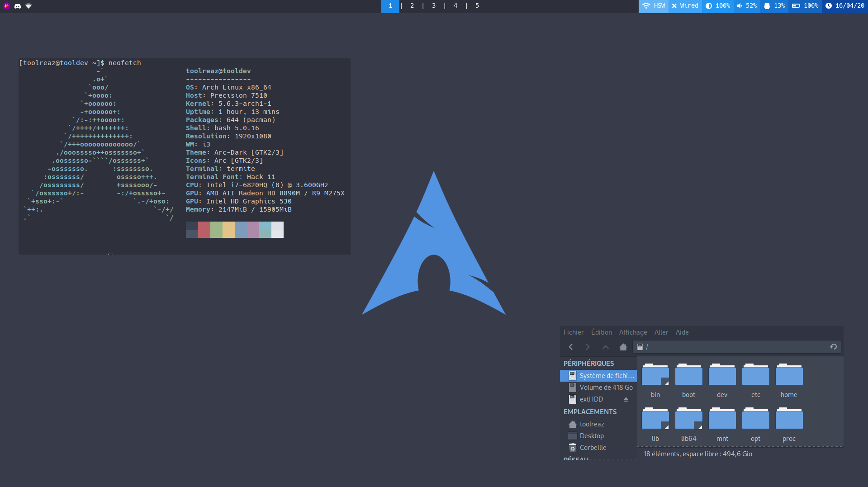Open Corbeille trash in sidebar

pyautogui.click(x=598, y=448)
